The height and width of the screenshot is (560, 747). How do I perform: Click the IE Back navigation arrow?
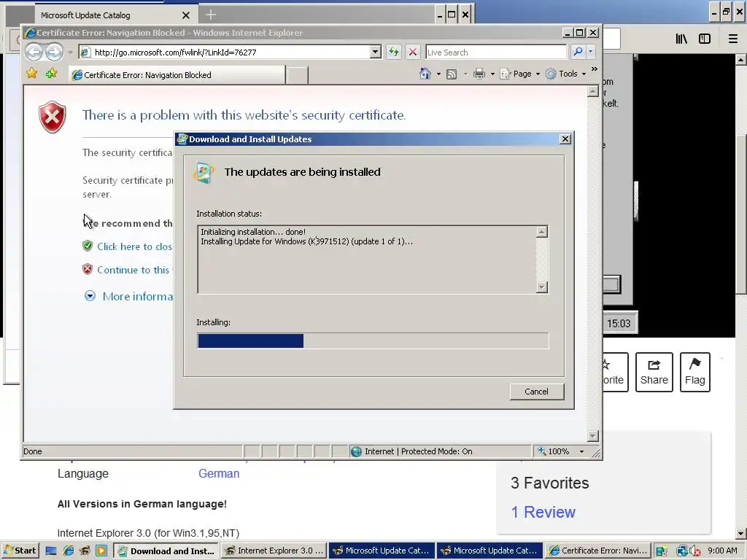pos(34,52)
